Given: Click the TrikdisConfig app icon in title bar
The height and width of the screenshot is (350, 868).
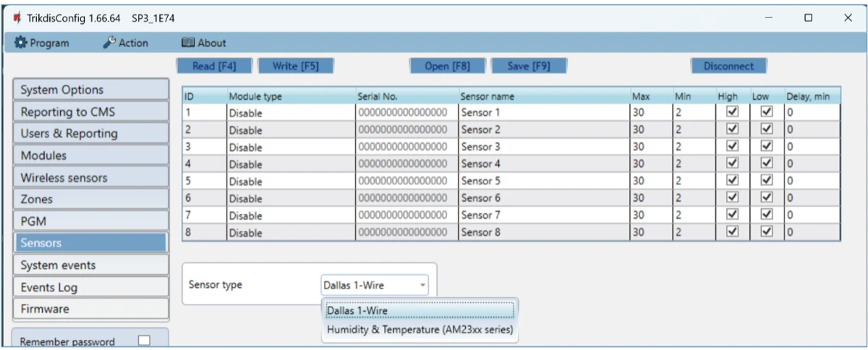Looking at the screenshot, I should pyautogui.click(x=17, y=17).
